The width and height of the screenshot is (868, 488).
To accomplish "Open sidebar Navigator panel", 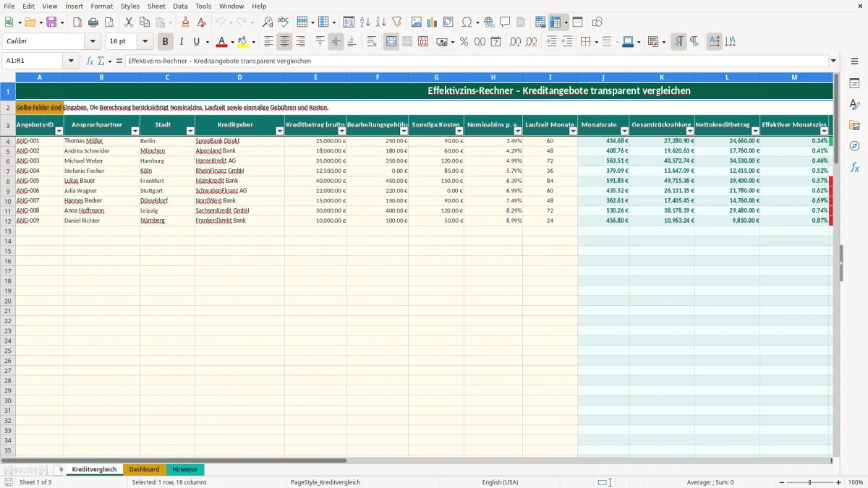I will (x=854, y=146).
